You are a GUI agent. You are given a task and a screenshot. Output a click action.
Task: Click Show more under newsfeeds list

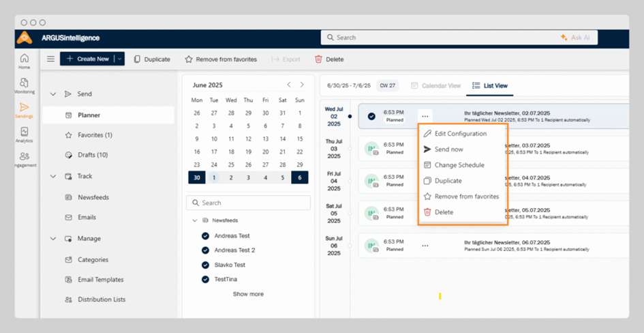pyautogui.click(x=248, y=294)
